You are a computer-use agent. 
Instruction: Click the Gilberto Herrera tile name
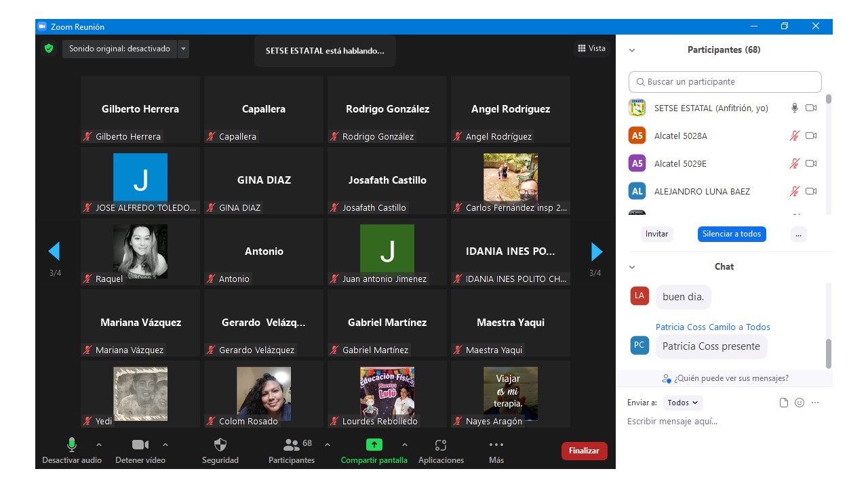pos(140,109)
